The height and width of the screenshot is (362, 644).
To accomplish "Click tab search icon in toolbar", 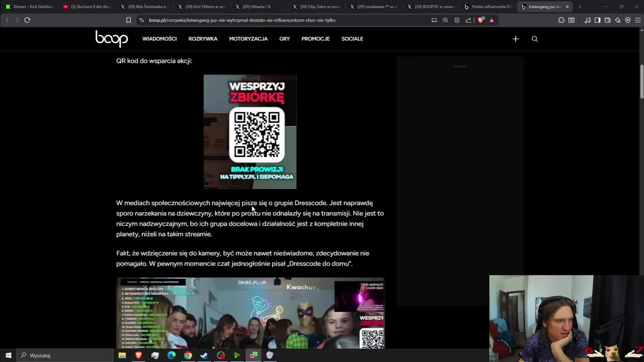I will click(571, 20).
